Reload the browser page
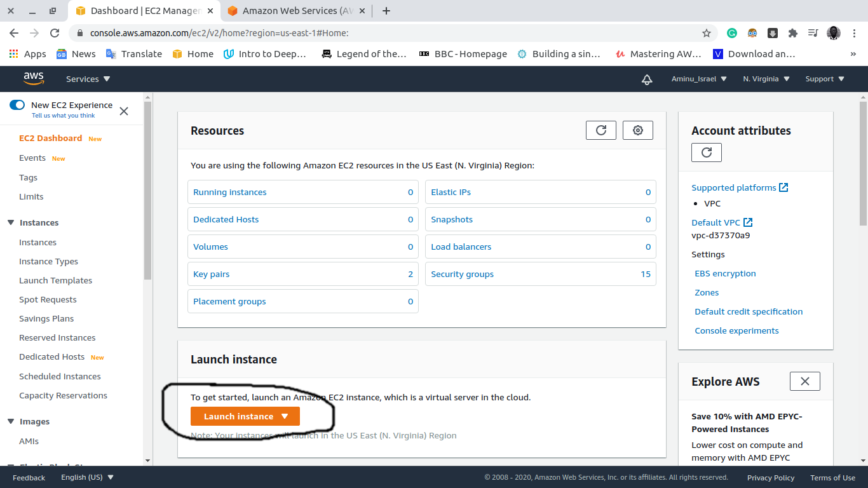Viewport: 868px width, 488px height. [55, 33]
